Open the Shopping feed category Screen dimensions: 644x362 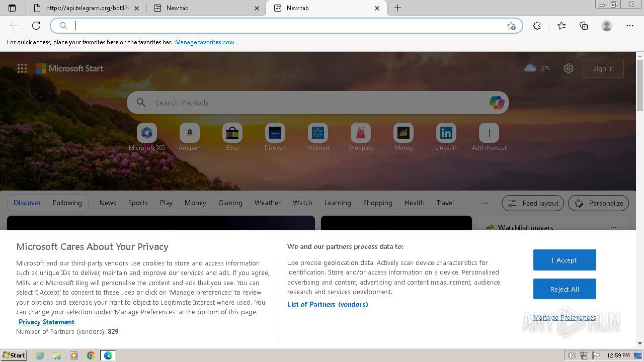coord(378,203)
